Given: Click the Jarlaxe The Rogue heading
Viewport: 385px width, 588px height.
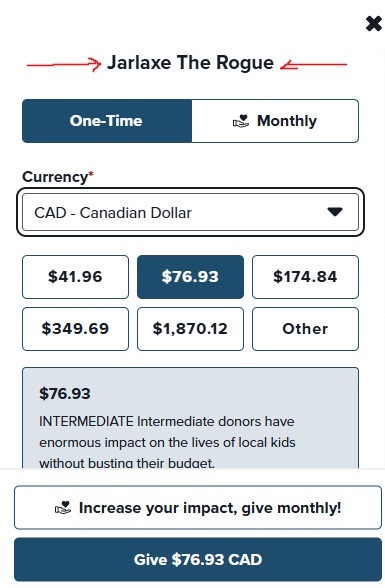Looking at the screenshot, I should click(190, 63).
